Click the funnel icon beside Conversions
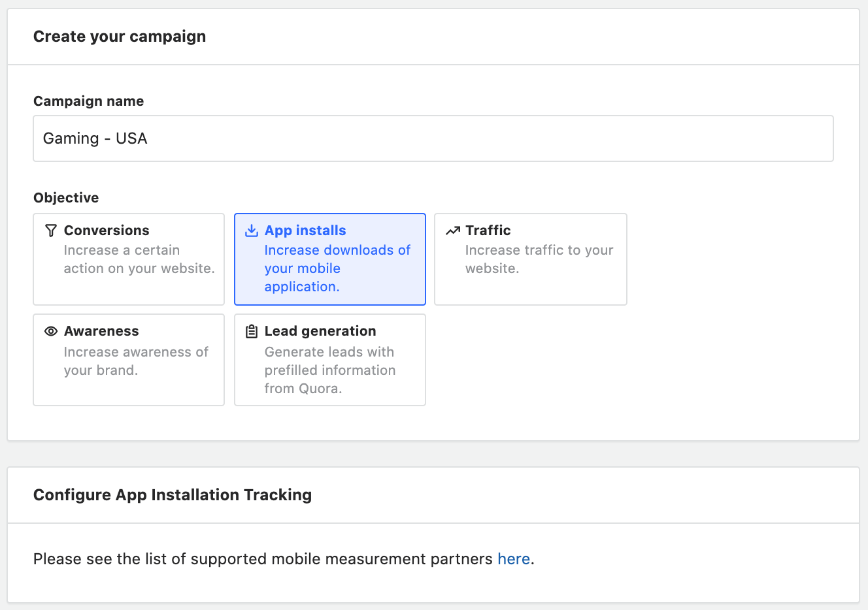Screen dimensions: 868x610 [51, 231]
